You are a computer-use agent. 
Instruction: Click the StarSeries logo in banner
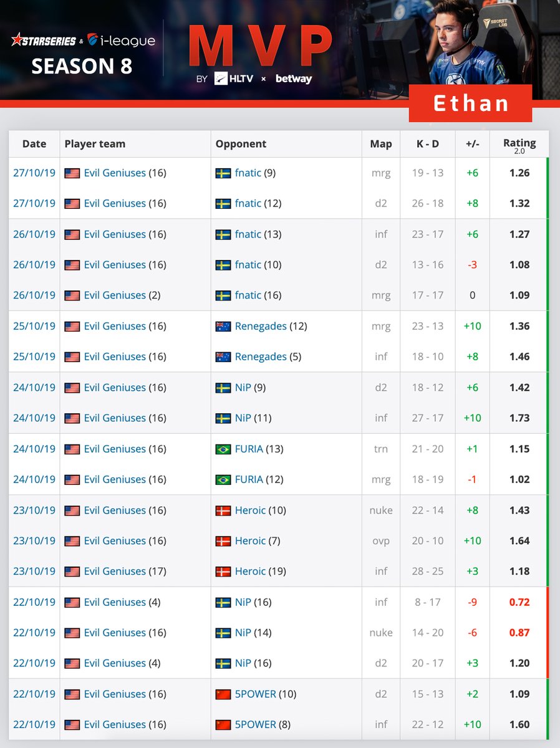(x=42, y=41)
